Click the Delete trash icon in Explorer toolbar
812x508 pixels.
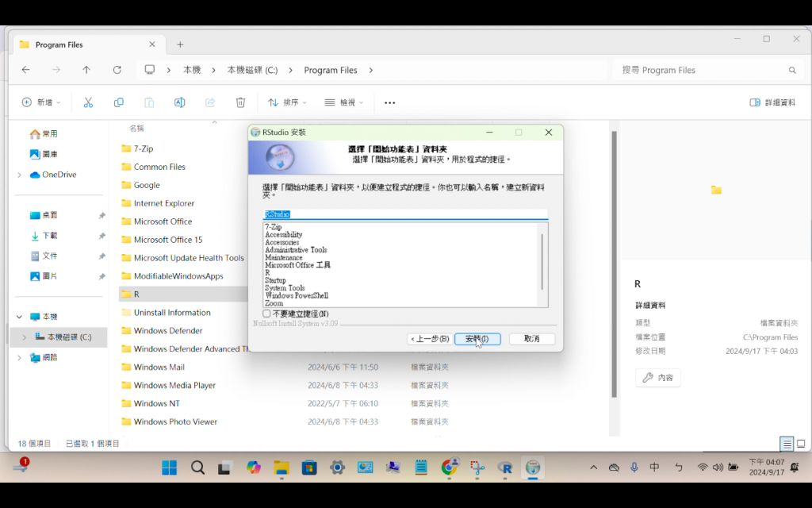coord(240,102)
